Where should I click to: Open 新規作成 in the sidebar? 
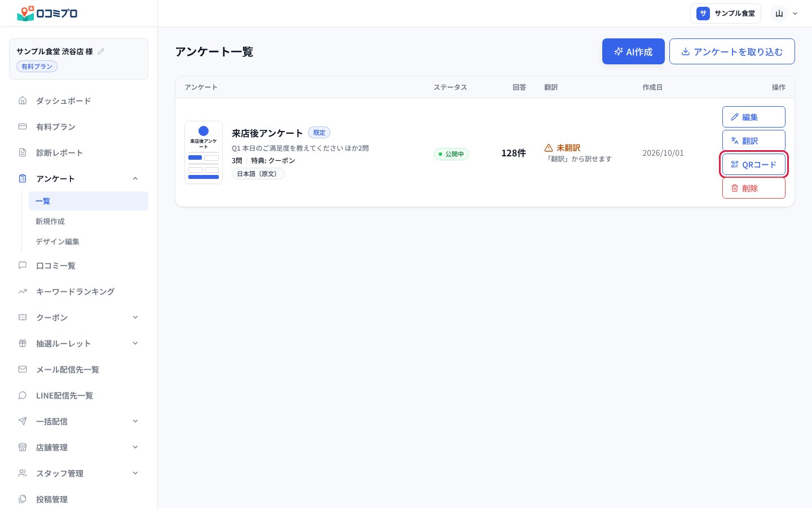(x=89, y=221)
